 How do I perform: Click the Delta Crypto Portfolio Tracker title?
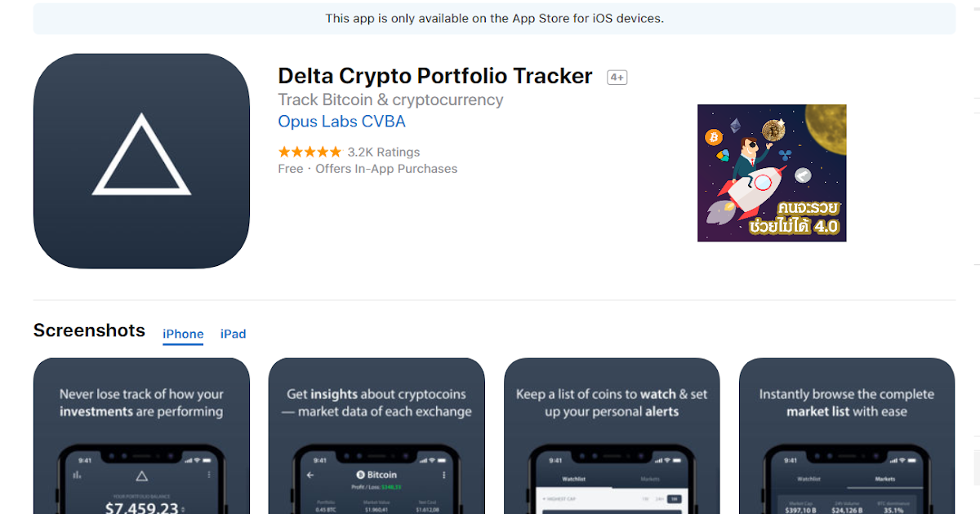[435, 76]
